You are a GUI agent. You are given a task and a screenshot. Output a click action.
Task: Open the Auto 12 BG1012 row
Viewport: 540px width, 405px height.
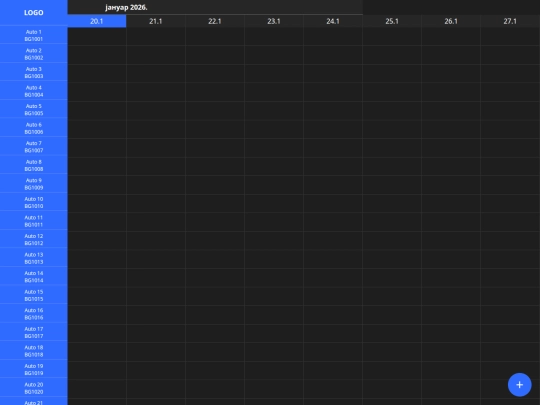click(34, 240)
